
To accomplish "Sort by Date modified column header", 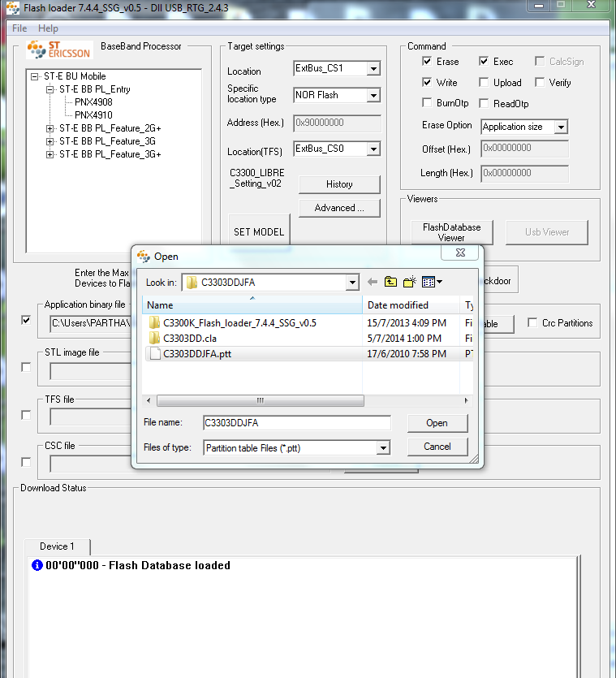I will (411, 304).
